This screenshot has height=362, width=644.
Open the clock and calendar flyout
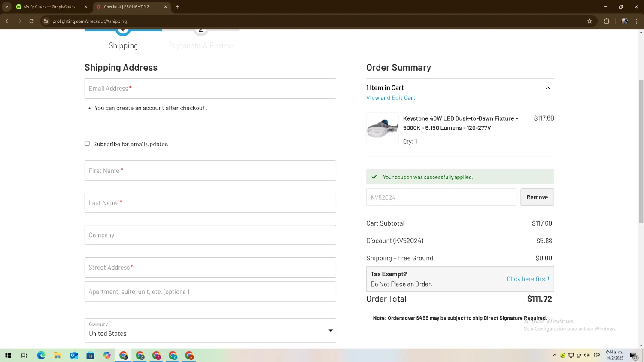click(x=614, y=356)
